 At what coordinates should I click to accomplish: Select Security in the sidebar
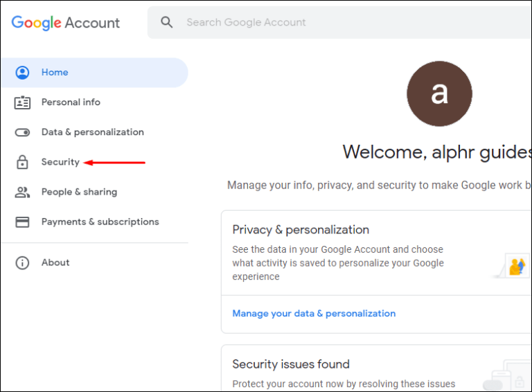[60, 162]
